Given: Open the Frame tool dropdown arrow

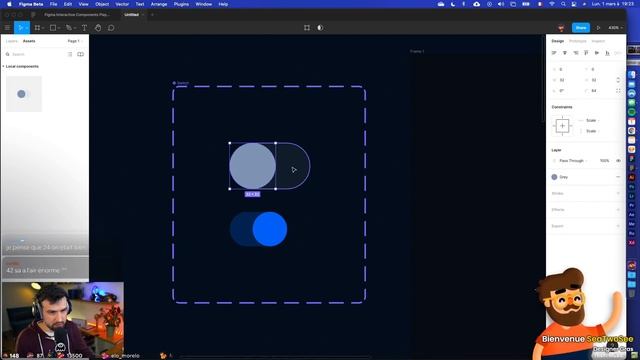Looking at the screenshot, I should point(43,28).
